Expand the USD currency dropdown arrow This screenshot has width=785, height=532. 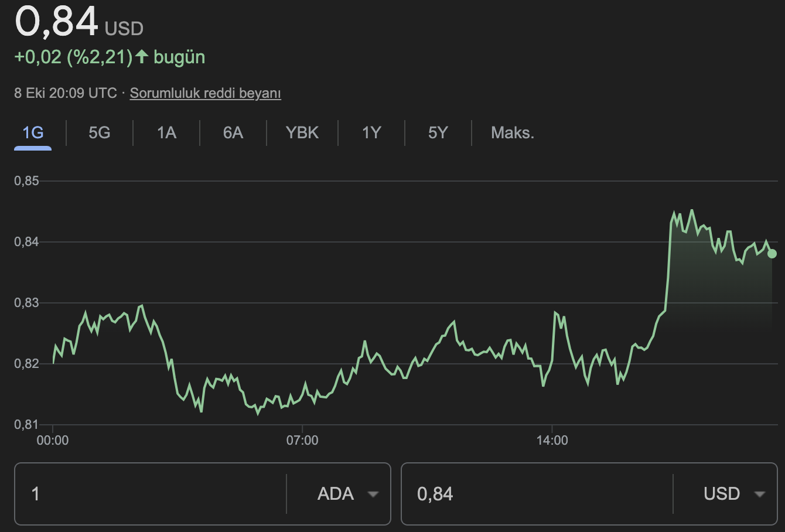(759, 494)
